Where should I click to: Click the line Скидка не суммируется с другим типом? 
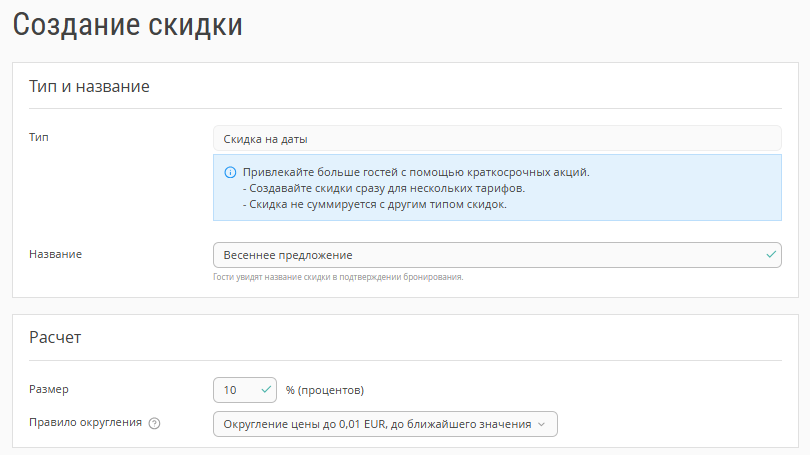tap(375, 205)
